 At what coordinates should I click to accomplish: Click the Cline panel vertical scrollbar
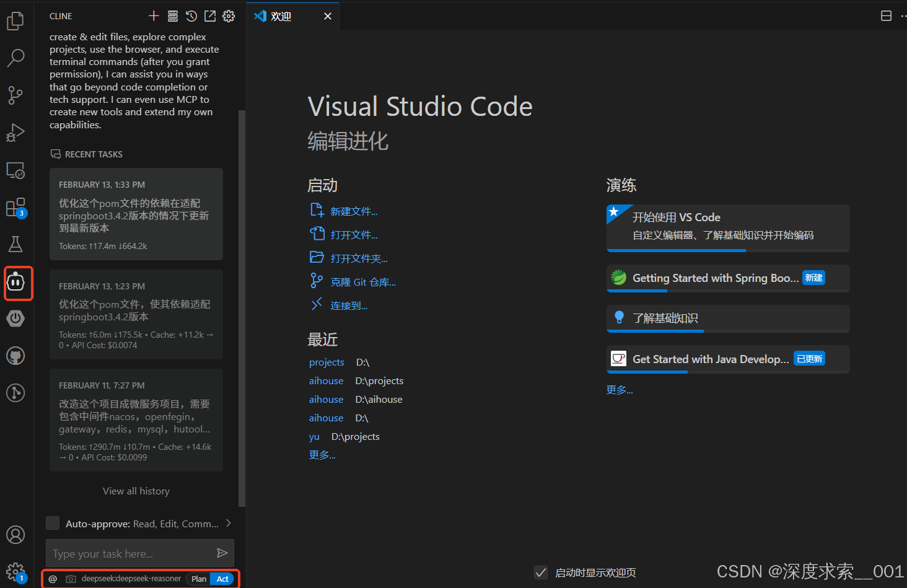tap(242, 308)
